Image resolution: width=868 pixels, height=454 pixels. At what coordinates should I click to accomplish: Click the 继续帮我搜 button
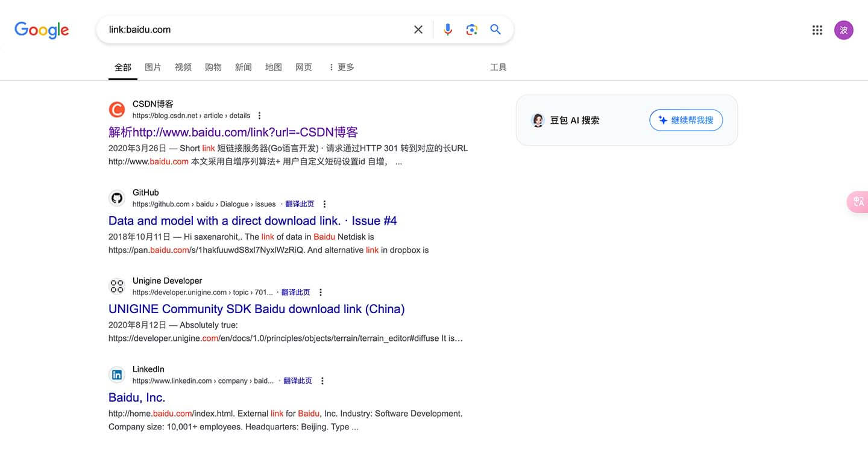click(x=686, y=120)
